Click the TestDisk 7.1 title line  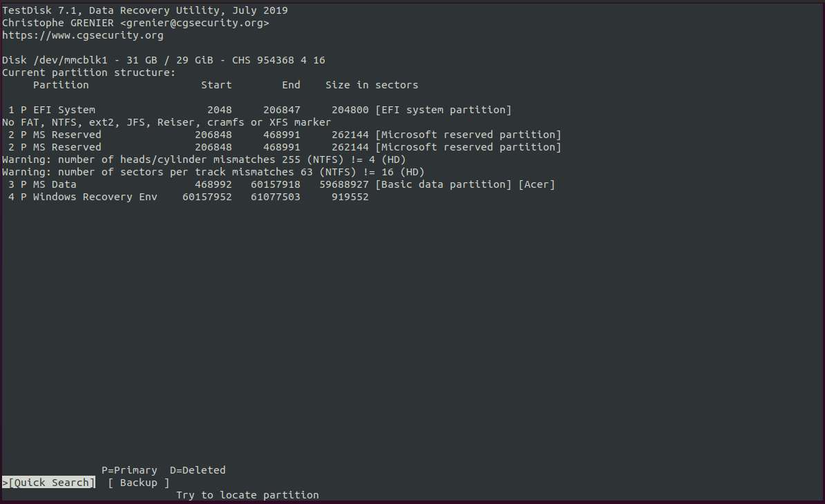point(145,10)
